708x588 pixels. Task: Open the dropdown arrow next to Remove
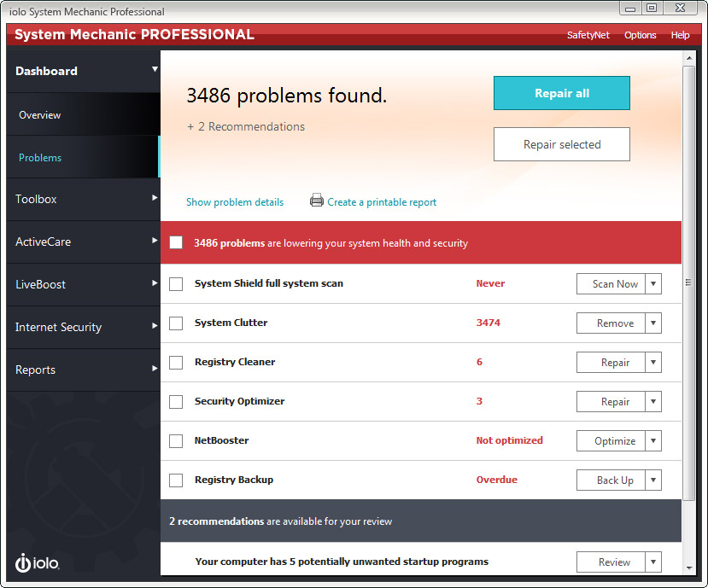click(653, 323)
